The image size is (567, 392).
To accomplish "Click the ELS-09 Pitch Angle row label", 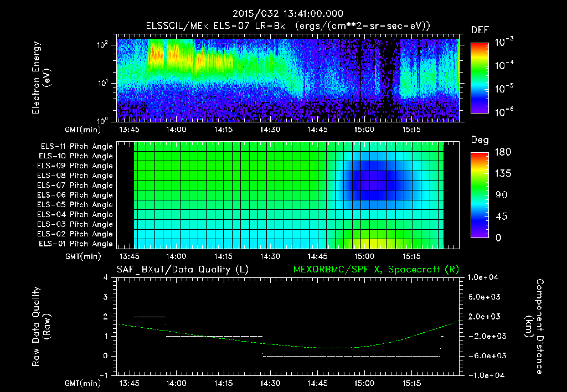I will [75, 166].
